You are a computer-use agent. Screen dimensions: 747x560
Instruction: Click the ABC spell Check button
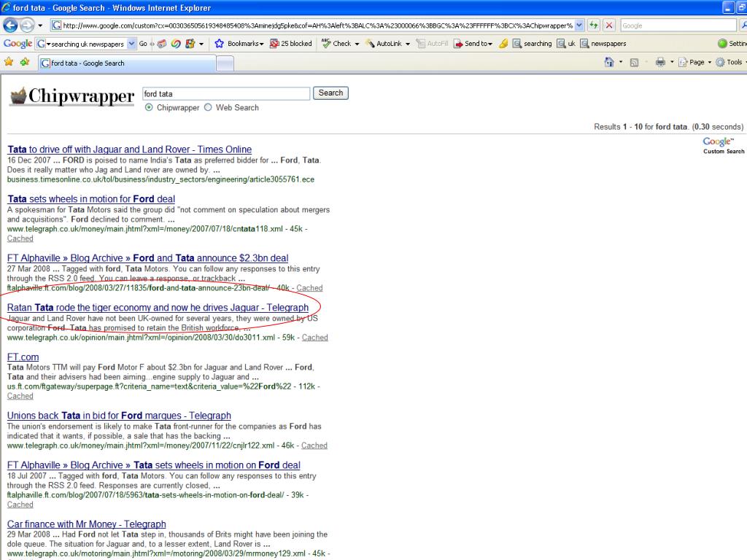coord(337,43)
